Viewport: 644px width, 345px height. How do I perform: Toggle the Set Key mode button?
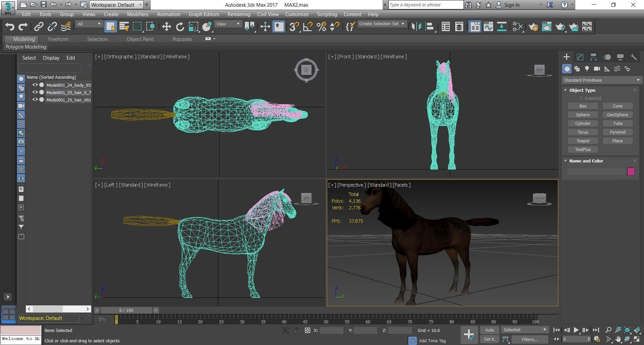[489, 339]
